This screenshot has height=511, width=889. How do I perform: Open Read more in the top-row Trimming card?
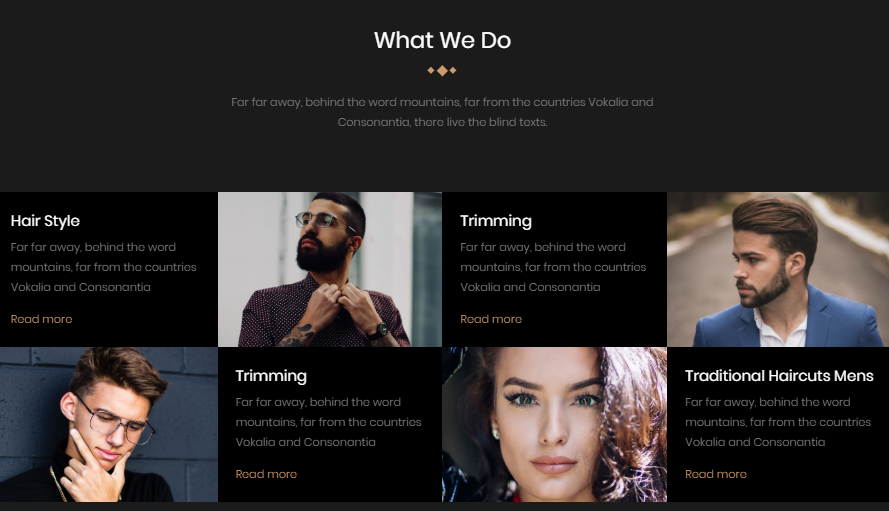[x=491, y=319]
